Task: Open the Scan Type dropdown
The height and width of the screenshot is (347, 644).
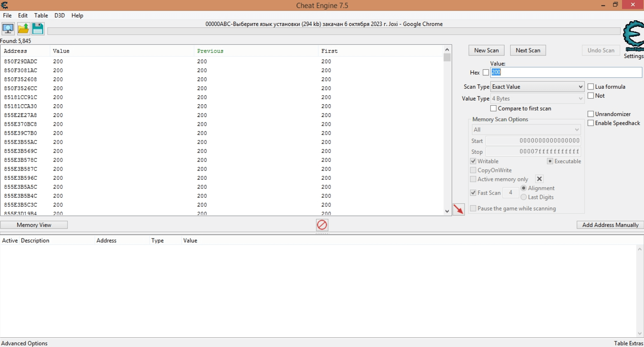Action: [x=537, y=87]
